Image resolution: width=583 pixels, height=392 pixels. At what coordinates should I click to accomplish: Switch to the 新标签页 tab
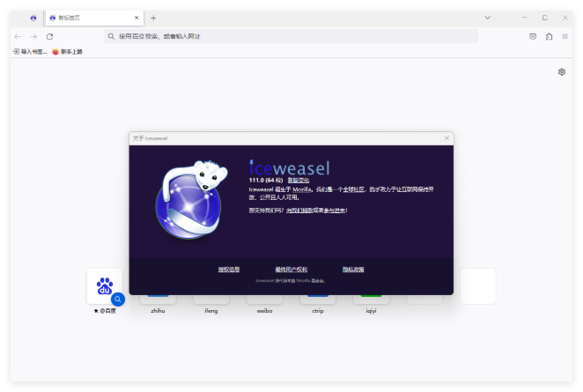(94, 18)
